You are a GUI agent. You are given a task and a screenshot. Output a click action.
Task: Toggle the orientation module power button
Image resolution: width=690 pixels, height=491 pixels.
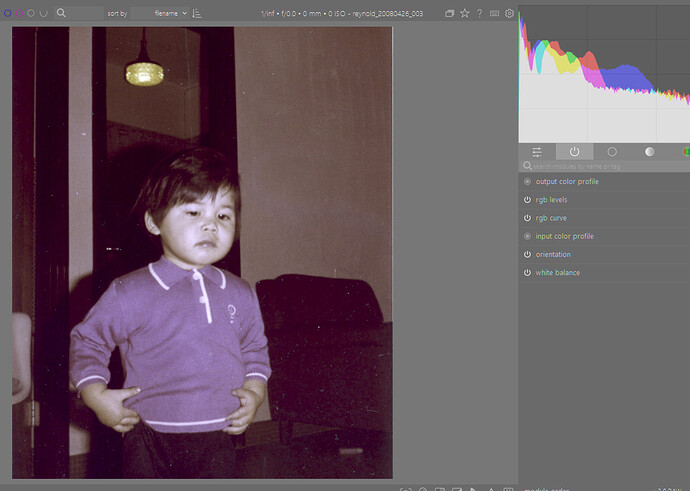coord(527,254)
